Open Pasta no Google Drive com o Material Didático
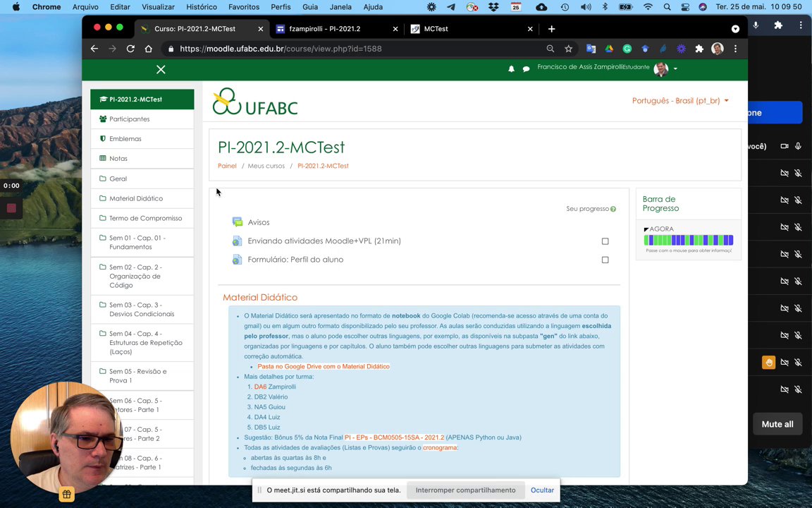 323,366
